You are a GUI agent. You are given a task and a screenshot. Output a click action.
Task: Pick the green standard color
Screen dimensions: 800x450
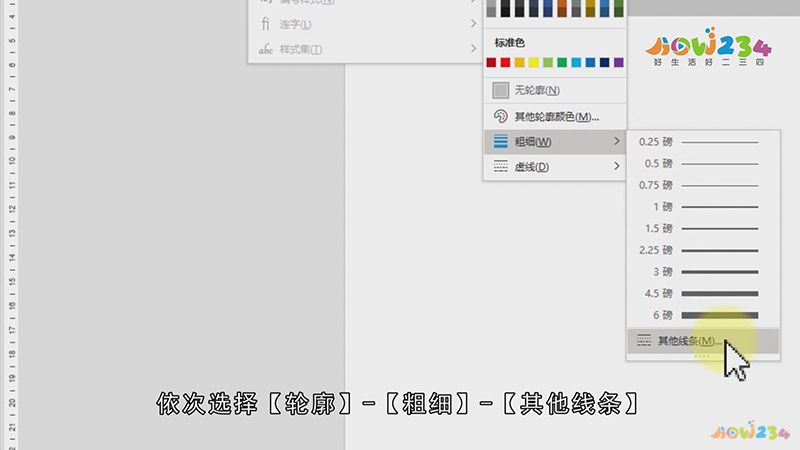pos(562,62)
